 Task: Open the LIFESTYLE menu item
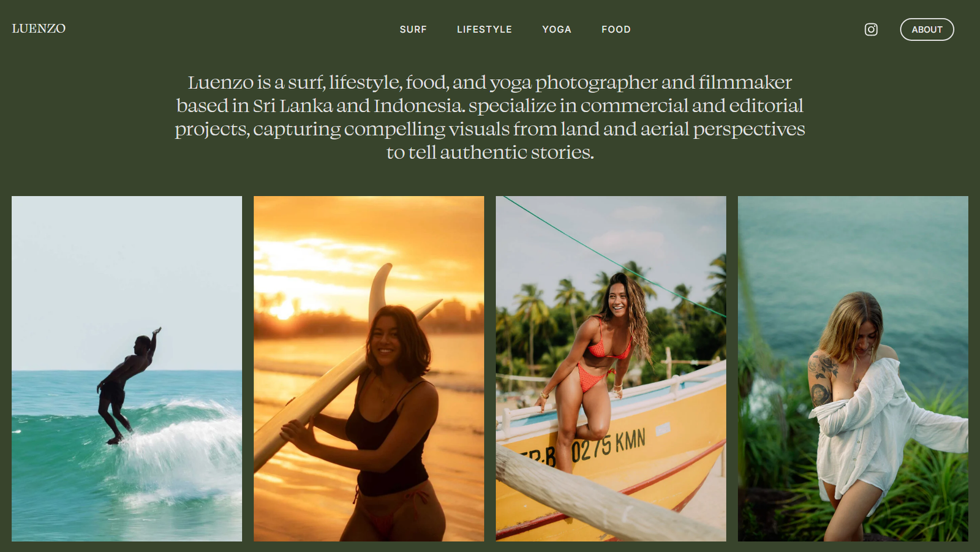coord(484,29)
